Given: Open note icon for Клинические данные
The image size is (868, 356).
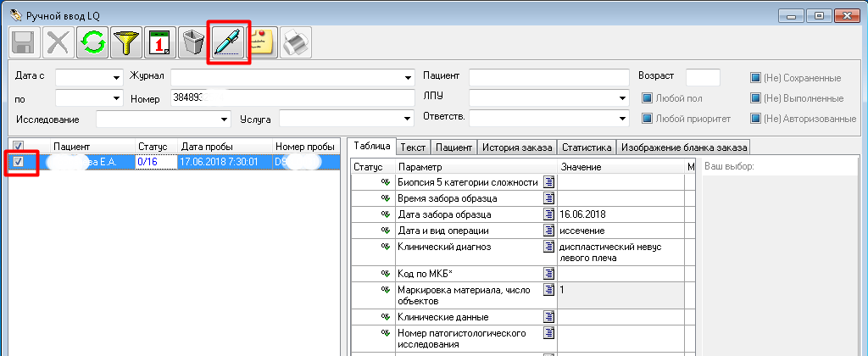Looking at the screenshot, I should pos(548,317).
